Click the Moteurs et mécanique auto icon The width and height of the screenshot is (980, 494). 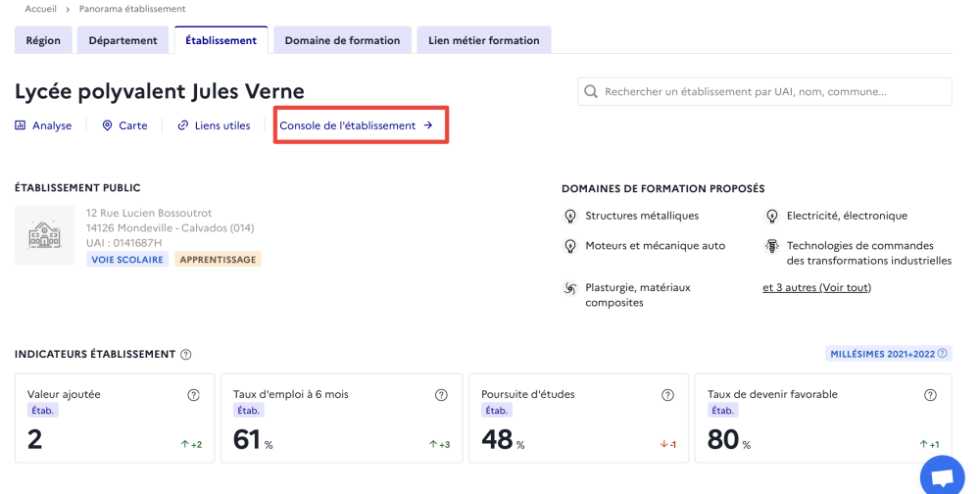tap(570, 246)
